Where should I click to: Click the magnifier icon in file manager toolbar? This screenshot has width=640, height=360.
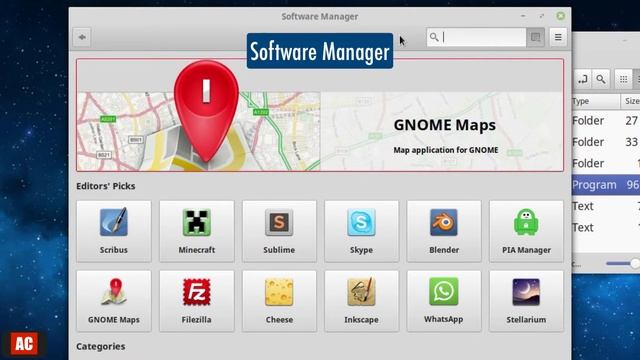click(600, 79)
